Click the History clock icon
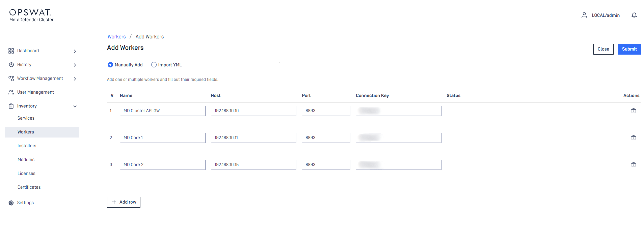This screenshot has width=644, height=242. (x=11, y=65)
